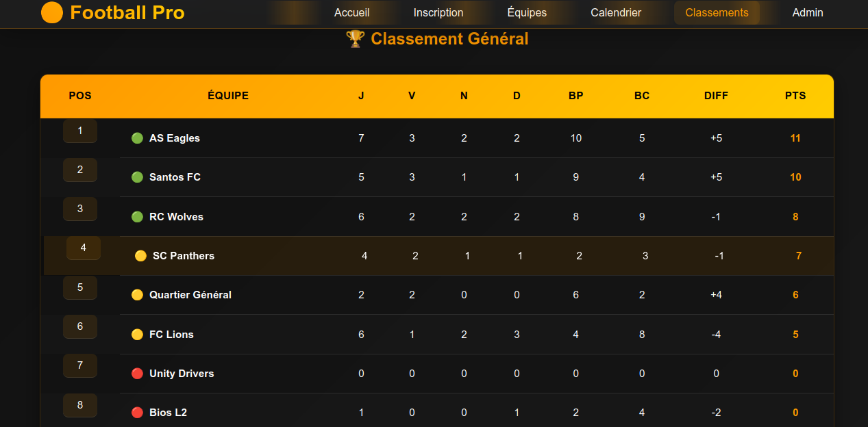
Task: Open the Calendrier page
Action: [x=616, y=12]
